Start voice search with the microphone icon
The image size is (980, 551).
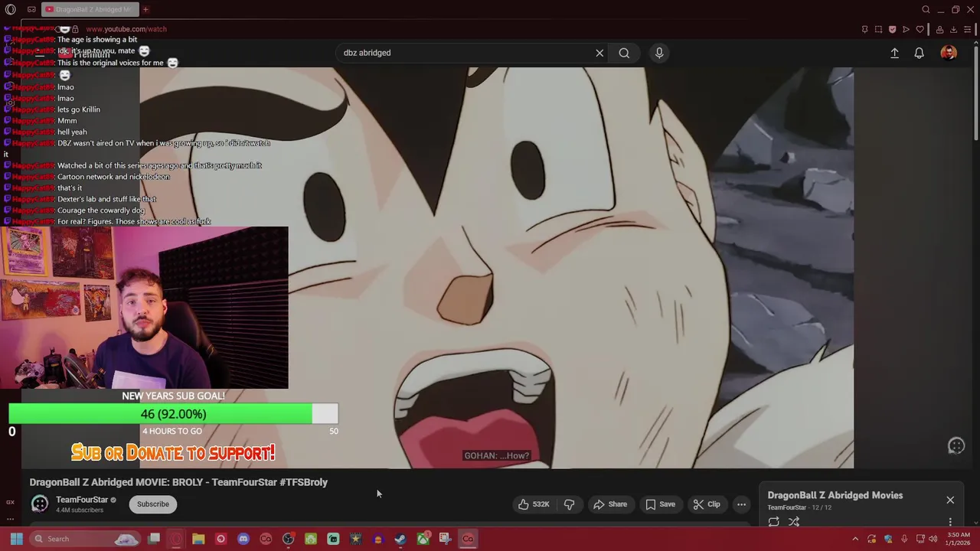pyautogui.click(x=659, y=53)
